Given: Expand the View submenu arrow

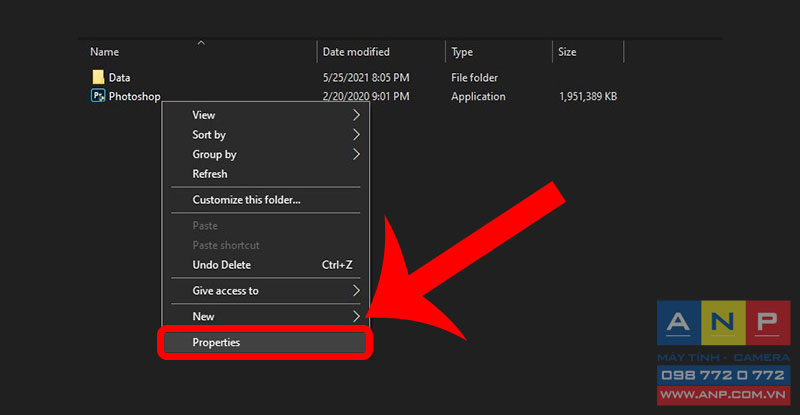Looking at the screenshot, I should pyautogui.click(x=356, y=115).
